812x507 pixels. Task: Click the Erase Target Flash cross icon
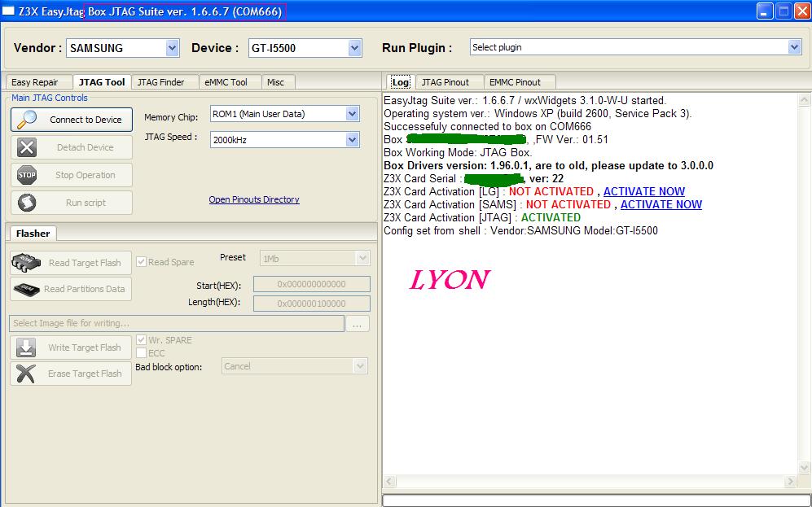click(x=26, y=374)
